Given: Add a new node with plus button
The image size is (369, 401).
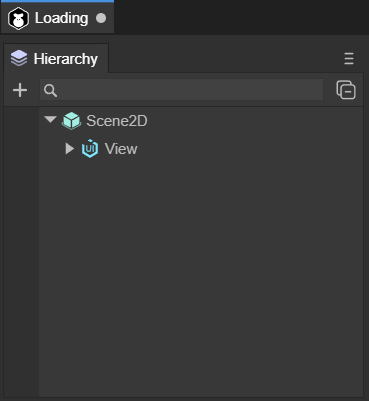Looking at the screenshot, I should coord(20,90).
